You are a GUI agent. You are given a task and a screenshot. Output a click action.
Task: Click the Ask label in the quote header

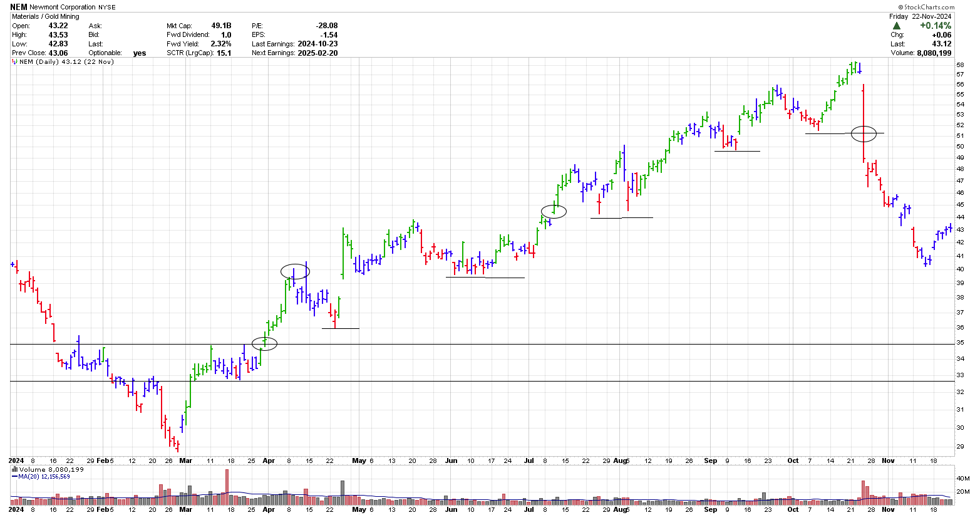click(x=95, y=26)
